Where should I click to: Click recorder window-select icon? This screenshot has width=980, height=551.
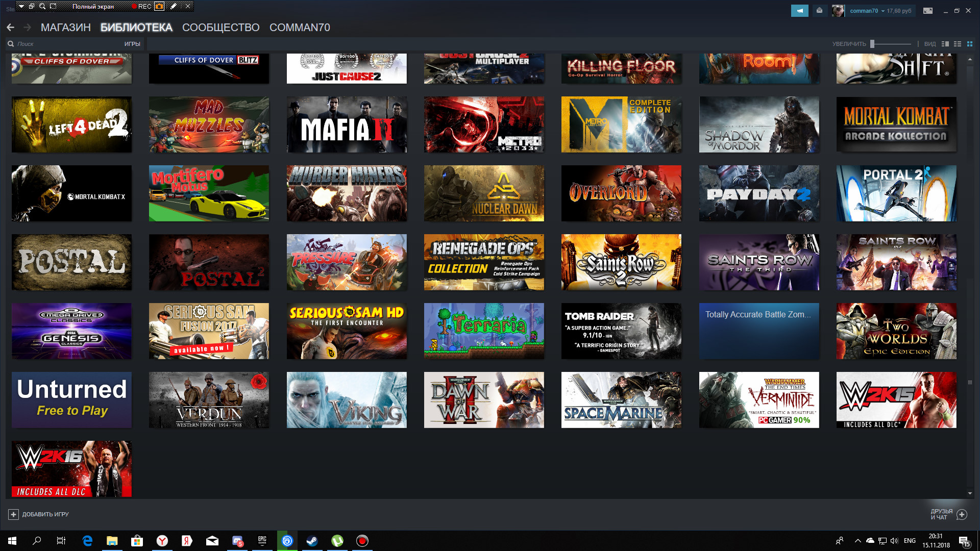click(32, 6)
